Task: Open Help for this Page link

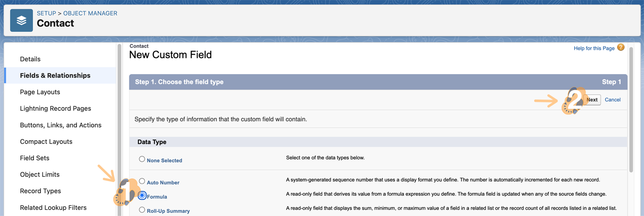Action: (594, 48)
